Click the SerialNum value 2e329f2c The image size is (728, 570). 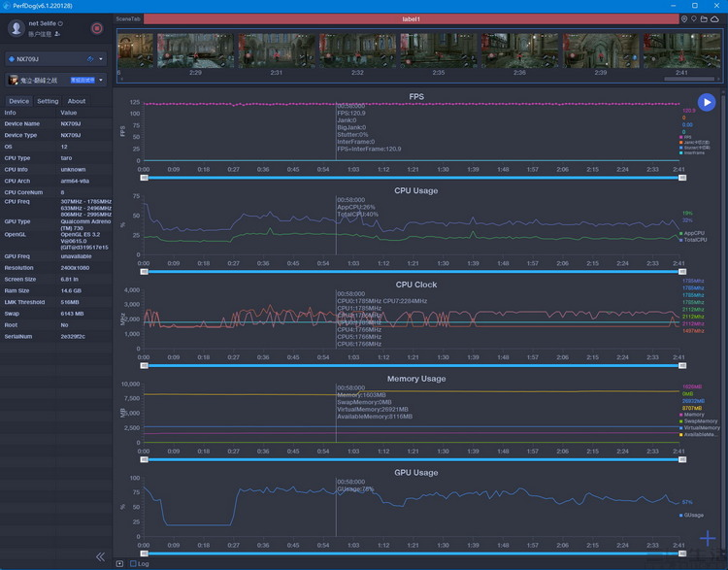[x=73, y=336]
